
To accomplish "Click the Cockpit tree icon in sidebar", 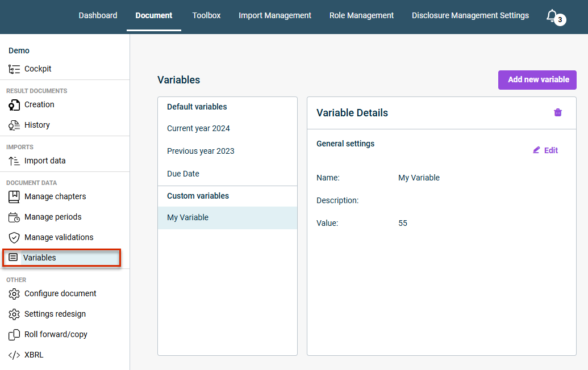I will [x=14, y=69].
